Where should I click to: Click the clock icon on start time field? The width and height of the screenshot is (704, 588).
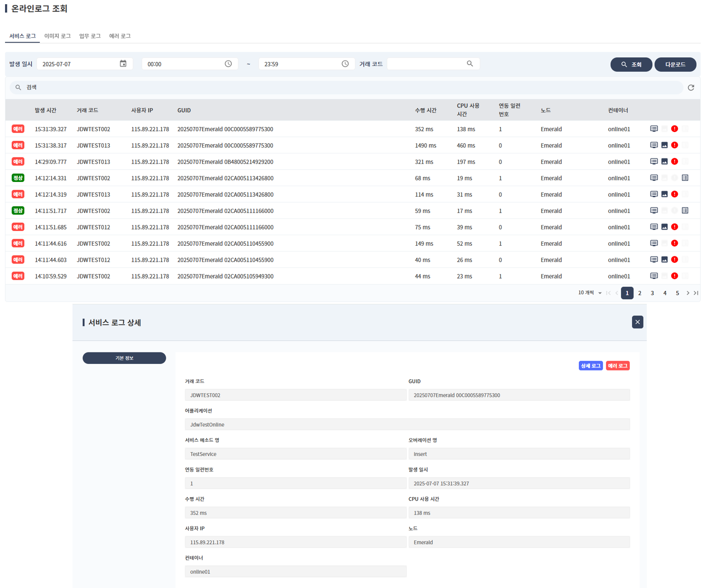(228, 64)
